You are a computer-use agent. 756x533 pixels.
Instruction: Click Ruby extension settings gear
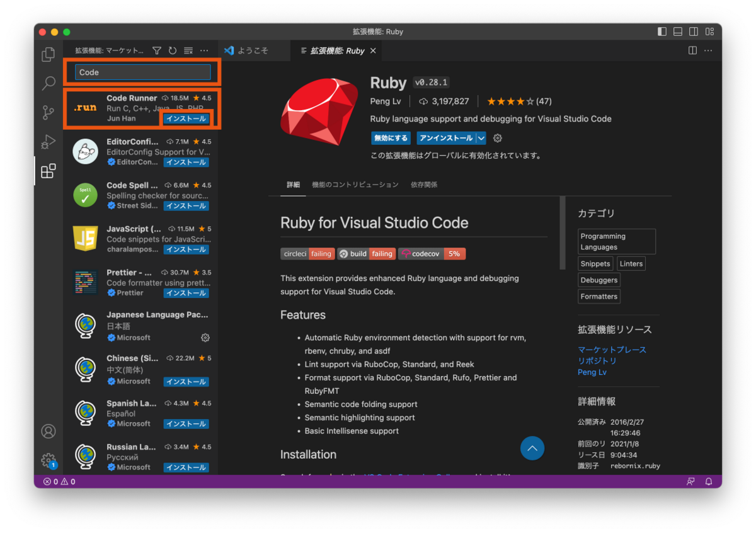[498, 138]
